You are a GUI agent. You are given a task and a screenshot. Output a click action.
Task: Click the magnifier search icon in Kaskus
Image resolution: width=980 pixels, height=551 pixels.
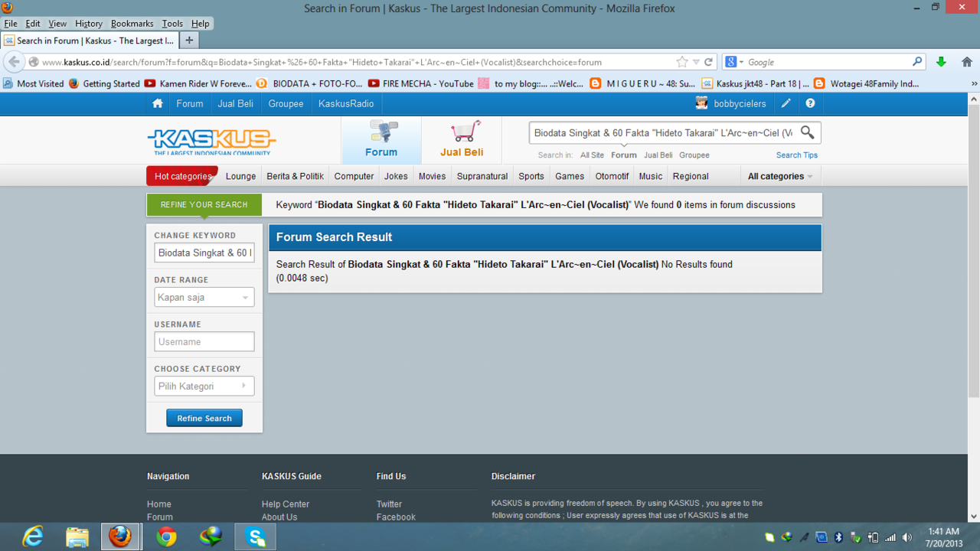pos(807,132)
